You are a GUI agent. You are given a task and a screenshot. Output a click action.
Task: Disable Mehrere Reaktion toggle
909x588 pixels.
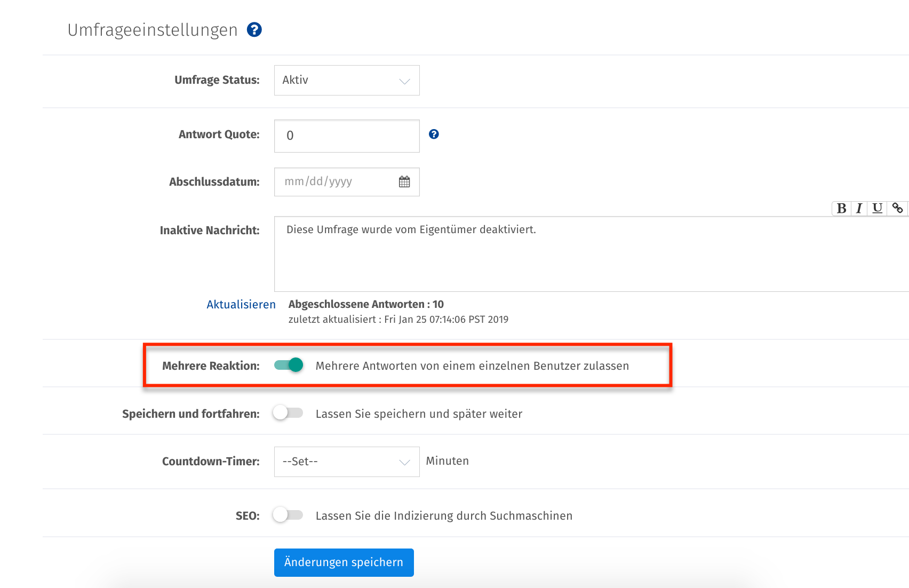[x=288, y=365]
